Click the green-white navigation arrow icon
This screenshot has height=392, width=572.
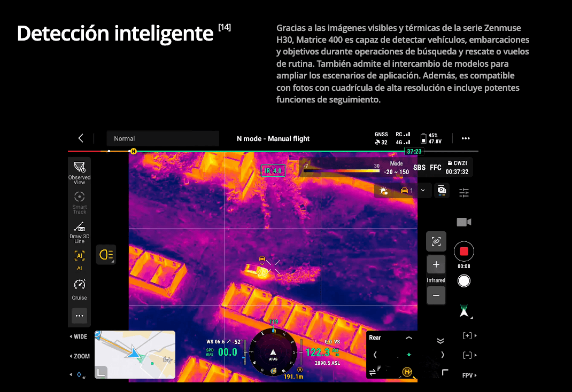pyautogui.click(x=464, y=311)
